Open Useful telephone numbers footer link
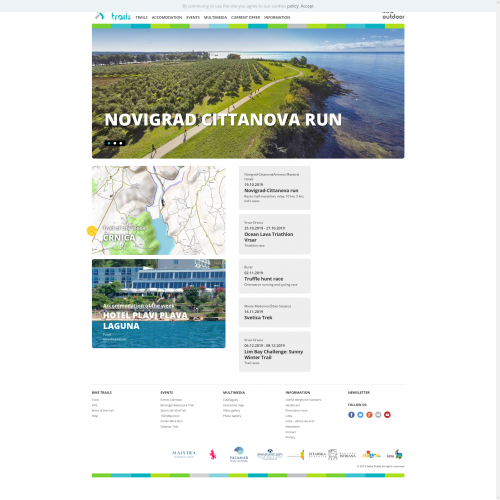Viewport: 500px width, 500px height. tap(303, 400)
